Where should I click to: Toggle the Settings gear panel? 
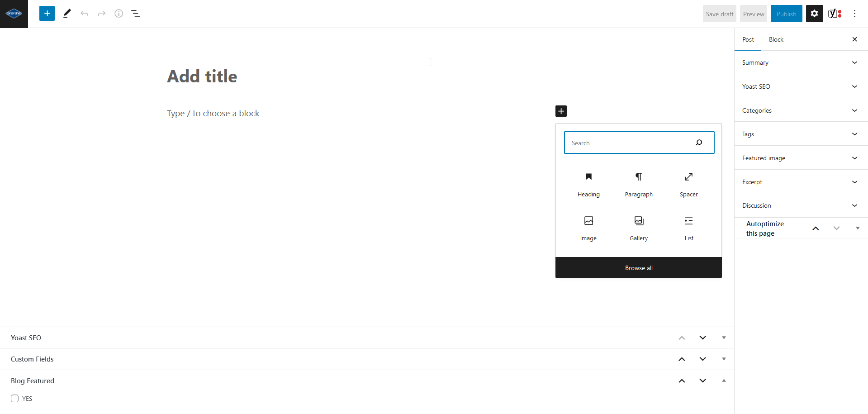[814, 14]
